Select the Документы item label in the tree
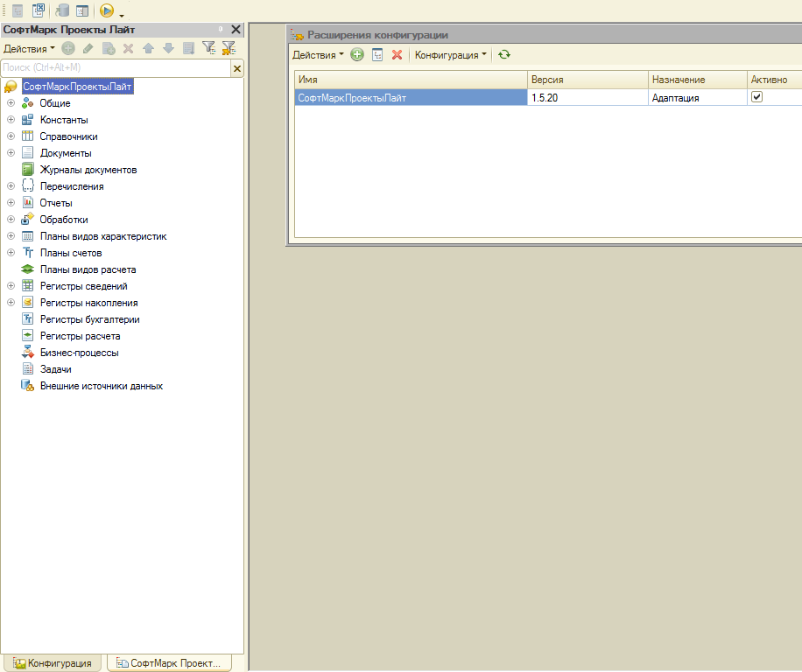The width and height of the screenshot is (802, 672). (x=66, y=153)
